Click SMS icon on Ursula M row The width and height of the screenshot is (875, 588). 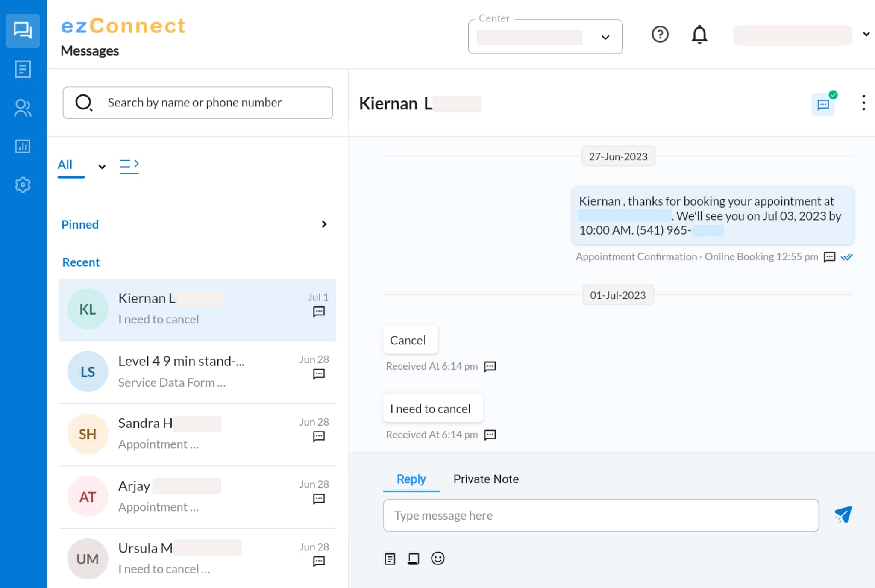[319, 561]
